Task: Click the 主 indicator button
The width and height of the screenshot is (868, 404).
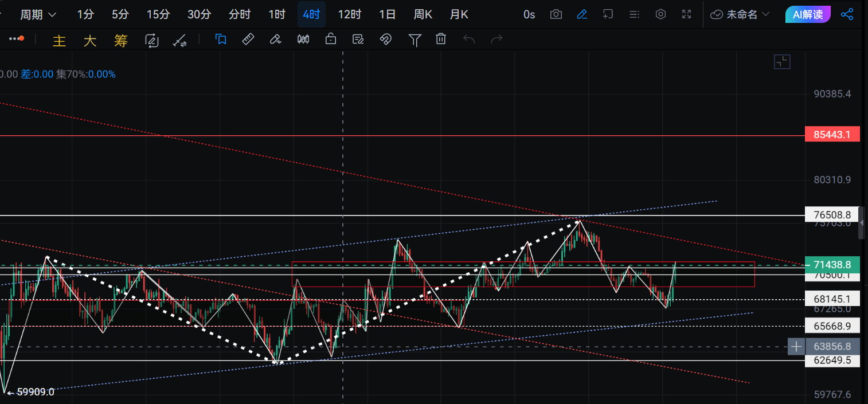Action: click(59, 40)
